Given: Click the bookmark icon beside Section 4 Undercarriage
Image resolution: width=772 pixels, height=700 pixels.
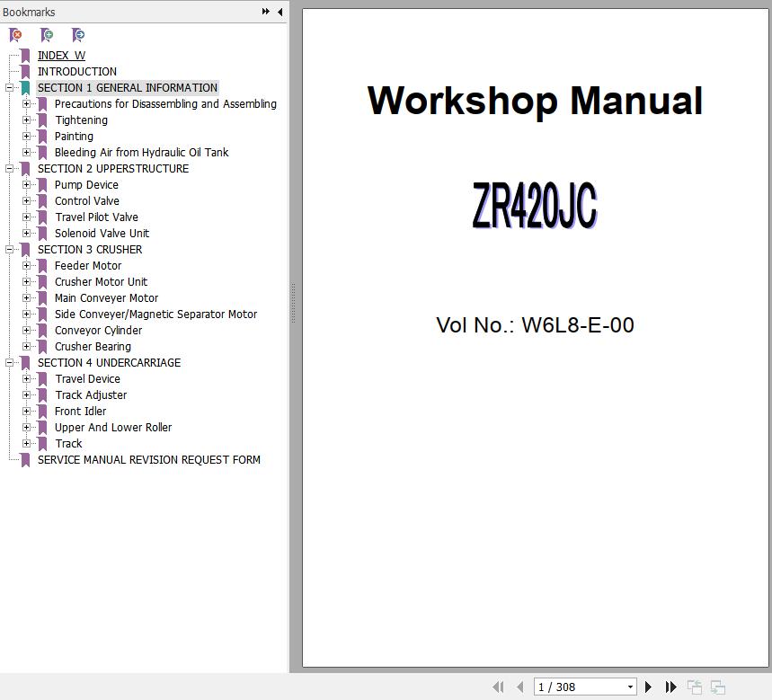Looking at the screenshot, I should pyautogui.click(x=25, y=363).
